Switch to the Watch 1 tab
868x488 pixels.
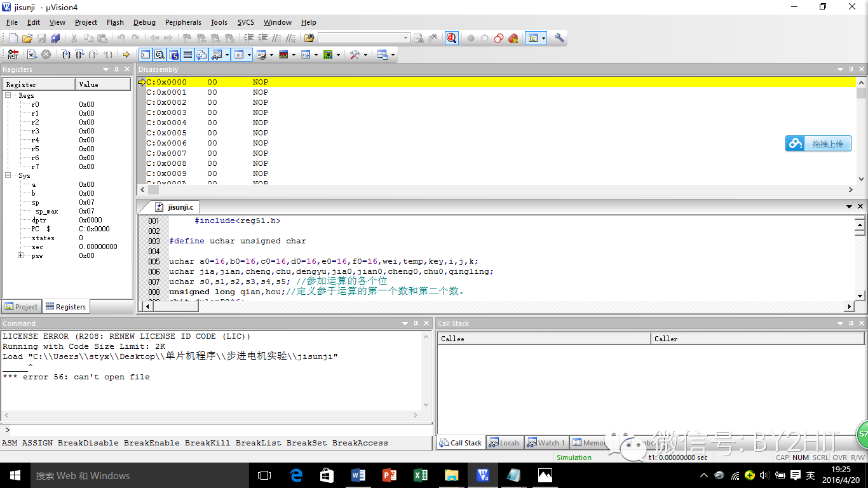click(546, 443)
